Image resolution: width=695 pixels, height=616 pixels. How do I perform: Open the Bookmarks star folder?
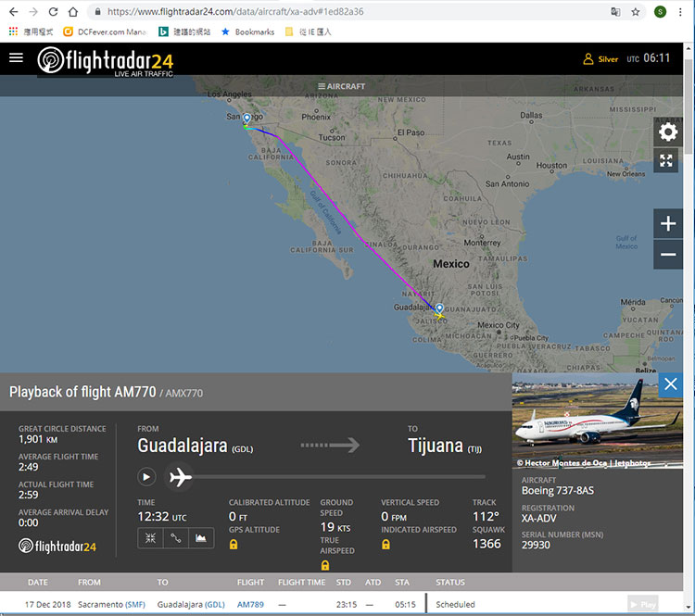click(247, 31)
